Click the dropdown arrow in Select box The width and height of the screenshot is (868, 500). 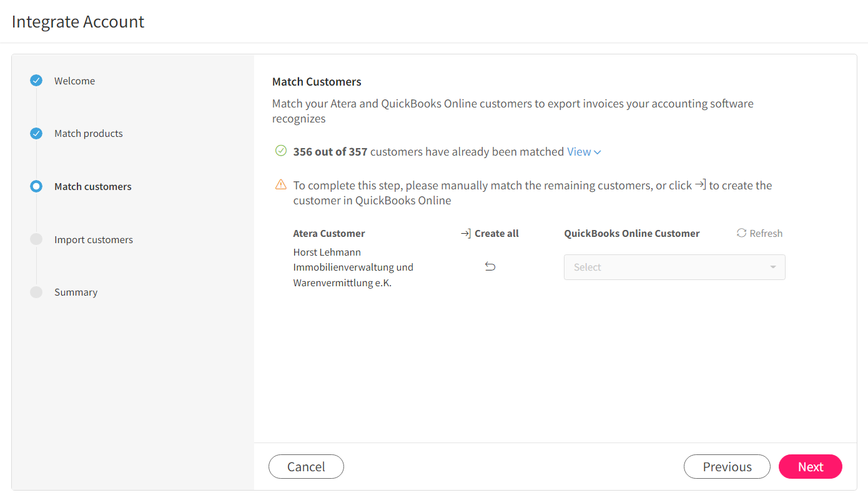pos(773,267)
